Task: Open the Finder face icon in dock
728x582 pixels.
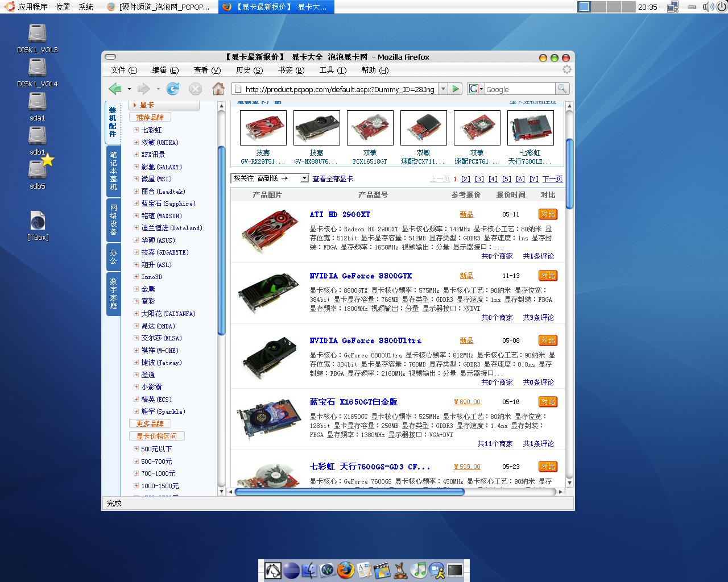Action: [x=309, y=570]
